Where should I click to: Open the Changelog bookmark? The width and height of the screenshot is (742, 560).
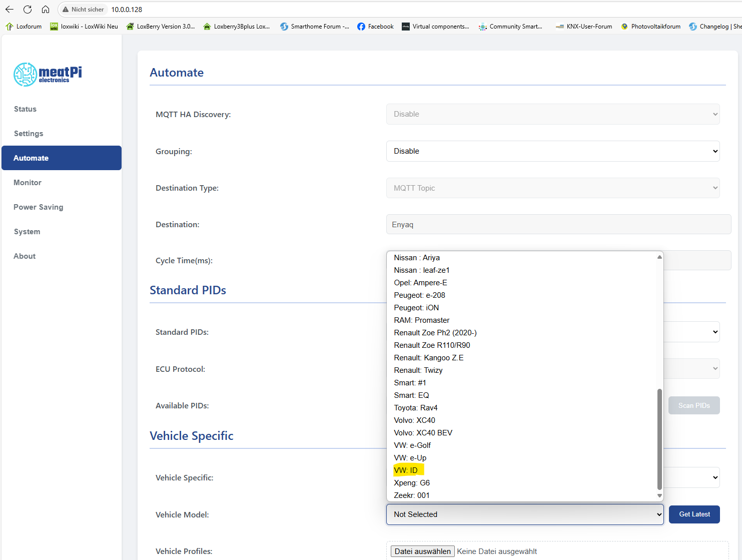715,27
